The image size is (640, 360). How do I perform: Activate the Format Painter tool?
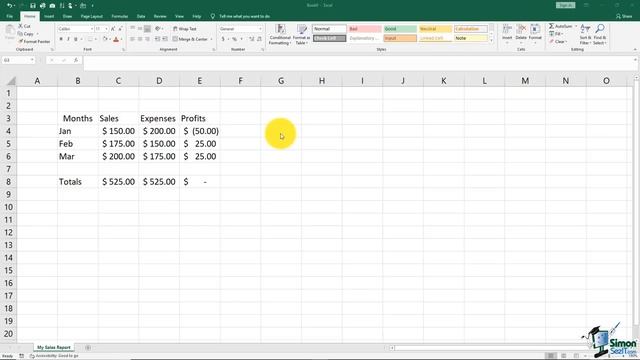tap(34, 42)
